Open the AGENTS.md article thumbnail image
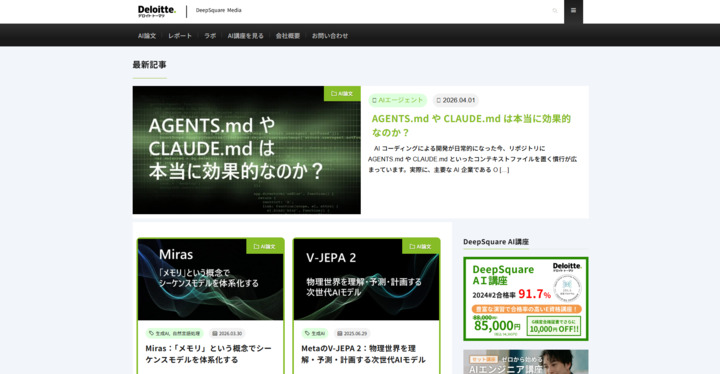Image resolution: width=720 pixels, height=374 pixels. pyautogui.click(x=247, y=150)
